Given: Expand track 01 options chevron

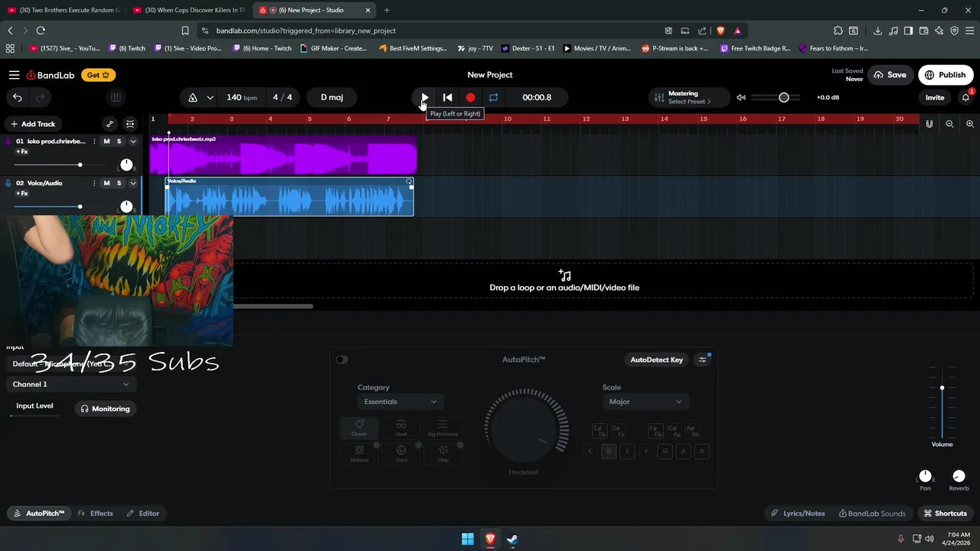Looking at the screenshot, I should pyautogui.click(x=133, y=142).
